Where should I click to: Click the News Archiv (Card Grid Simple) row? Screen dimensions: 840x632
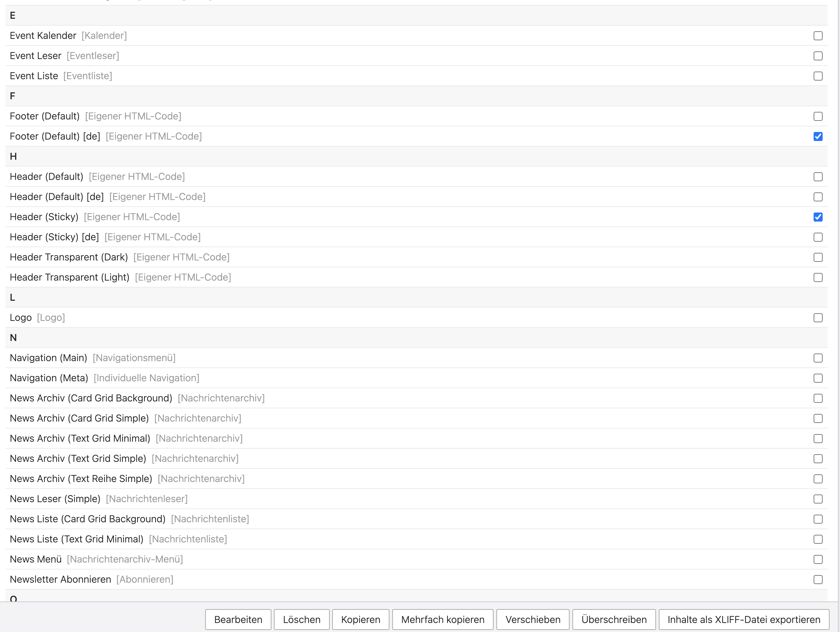point(79,418)
